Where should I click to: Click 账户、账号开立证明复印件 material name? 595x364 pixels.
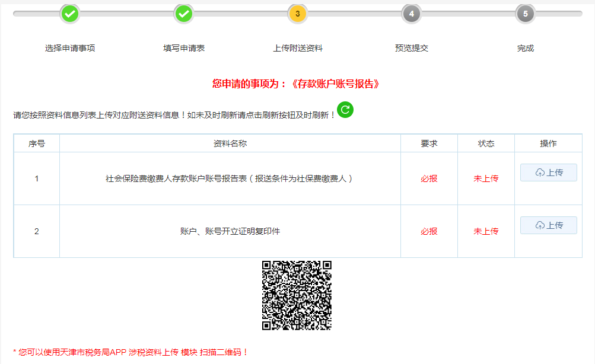[x=230, y=231]
